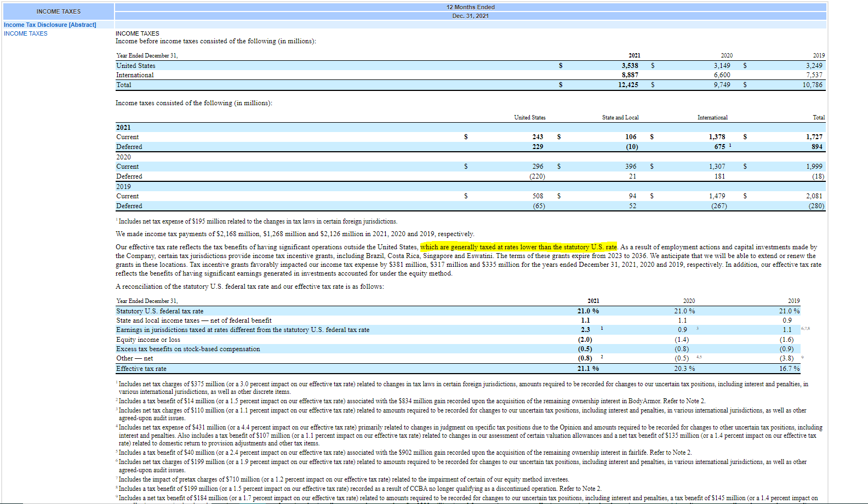Viewport: 868px width, 504px height.
Task: Click 2019 excess tax benefits value (0.9)
Action: 787,349
